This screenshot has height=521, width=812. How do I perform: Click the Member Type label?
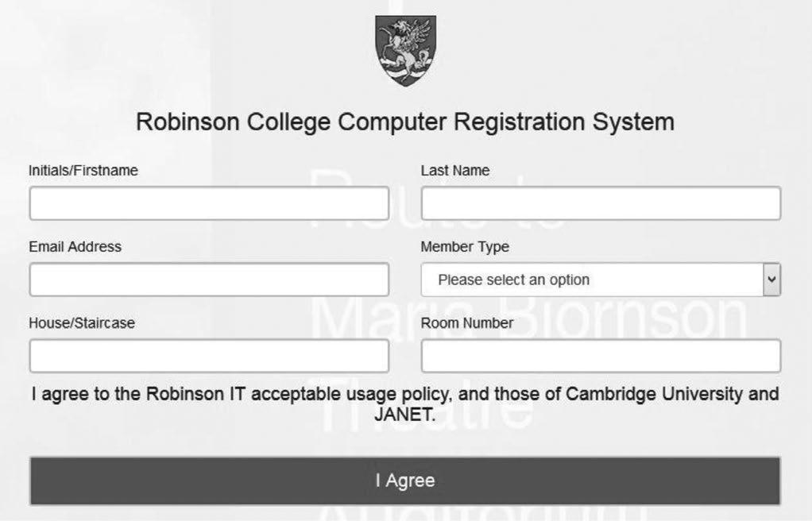465,247
